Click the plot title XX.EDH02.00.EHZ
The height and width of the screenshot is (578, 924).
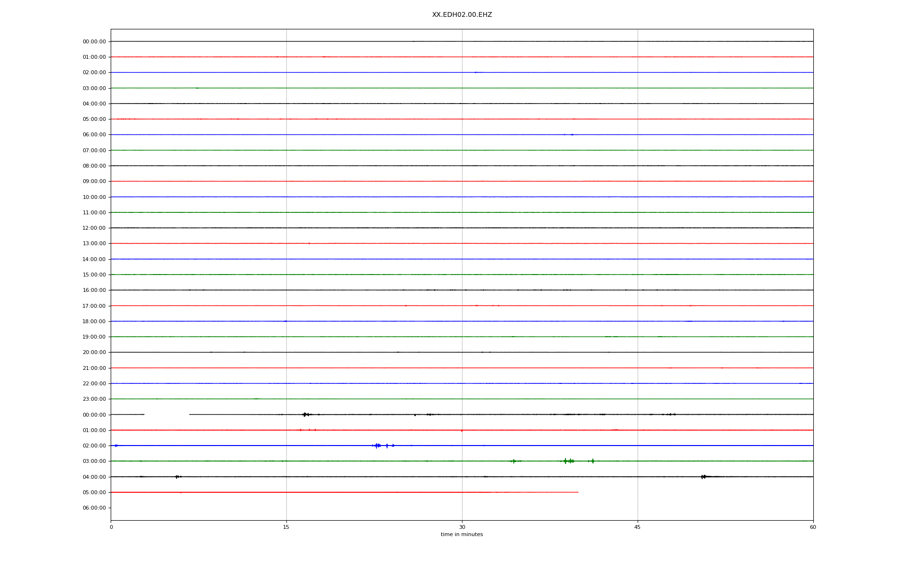(462, 15)
